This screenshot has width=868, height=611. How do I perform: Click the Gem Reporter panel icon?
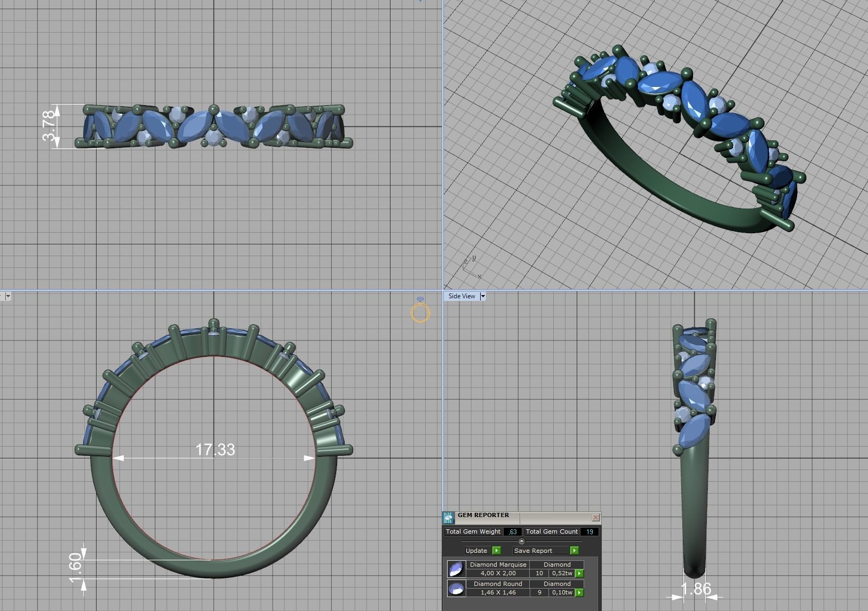pyautogui.click(x=448, y=518)
